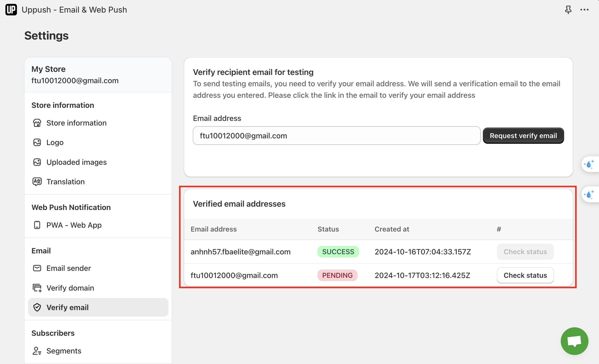Click the PENDING status badge
The width and height of the screenshot is (599, 364).
click(337, 275)
